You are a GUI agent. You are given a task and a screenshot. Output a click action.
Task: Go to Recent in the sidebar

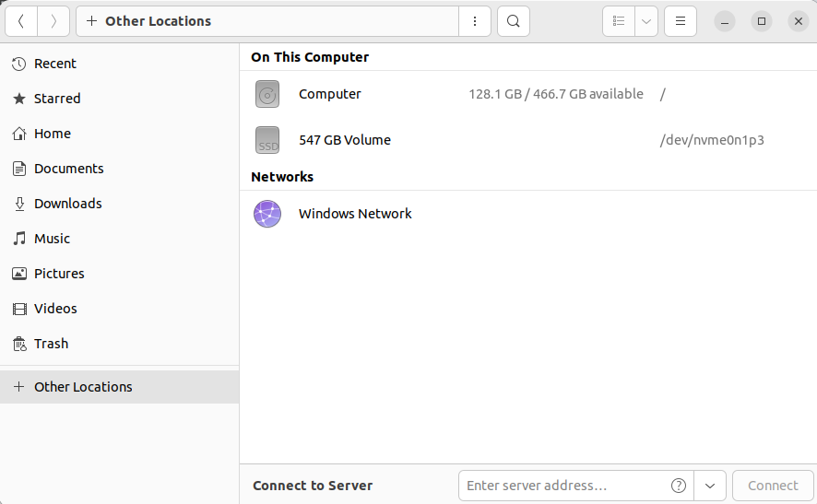click(54, 64)
